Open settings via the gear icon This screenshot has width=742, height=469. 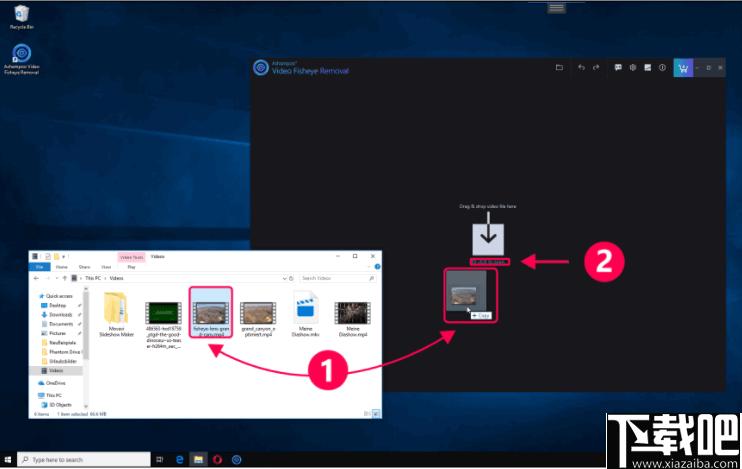coord(633,68)
